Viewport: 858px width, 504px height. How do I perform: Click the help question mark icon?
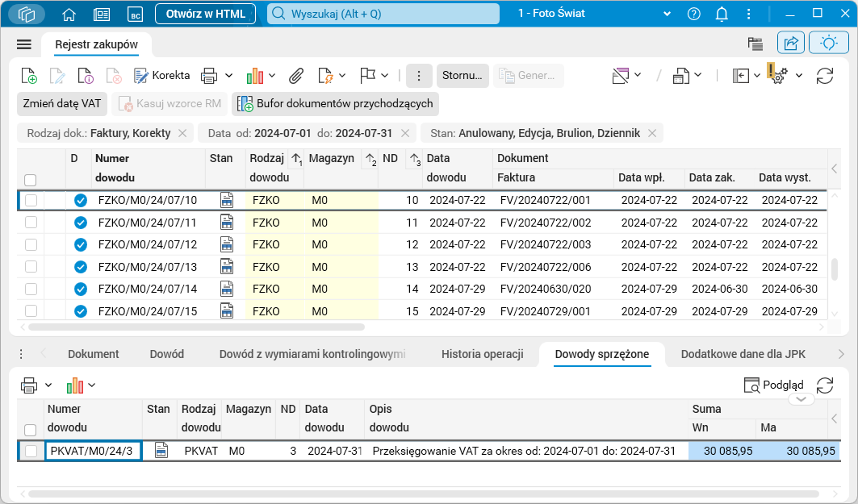[693, 14]
